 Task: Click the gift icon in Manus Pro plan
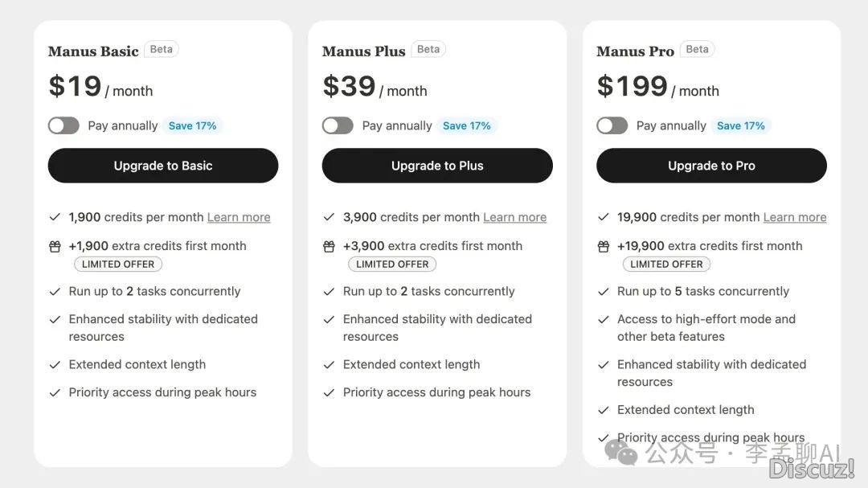click(x=604, y=247)
